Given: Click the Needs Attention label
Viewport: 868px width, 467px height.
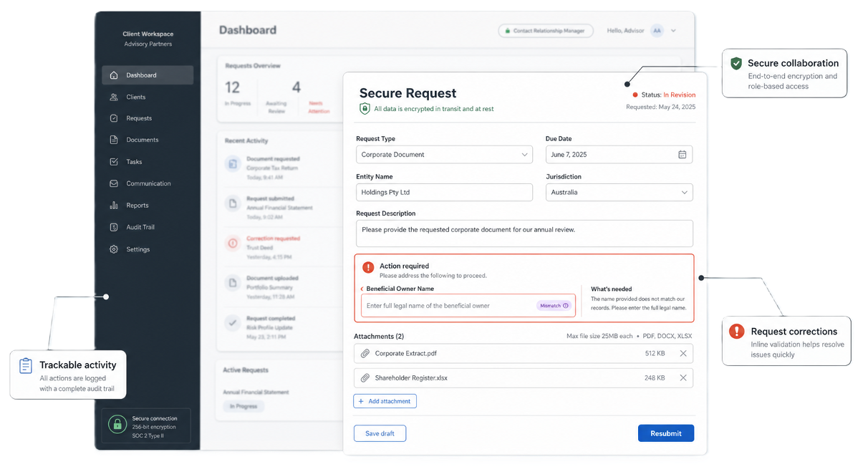Looking at the screenshot, I should pyautogui.click(x=319, y=107).
